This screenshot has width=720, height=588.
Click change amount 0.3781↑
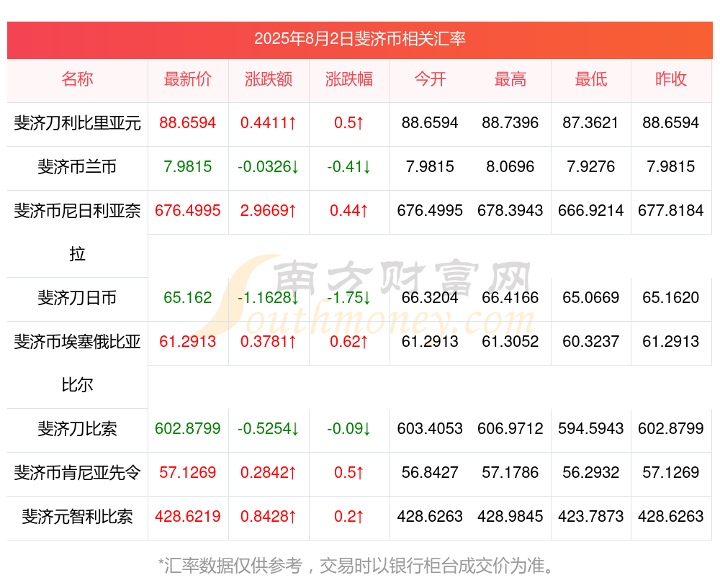click(x=269, y=341)
